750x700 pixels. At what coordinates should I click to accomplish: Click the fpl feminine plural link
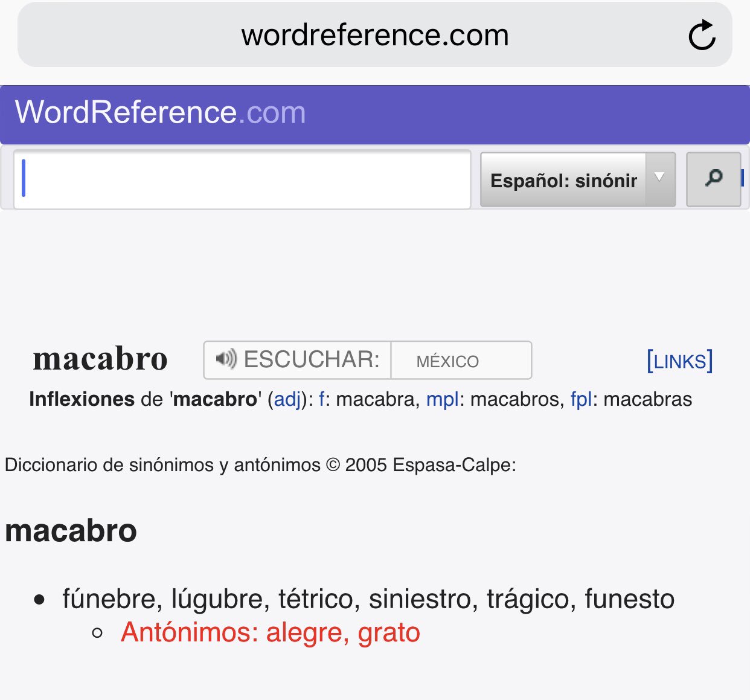pyautogui.click(x=580, y=399)
